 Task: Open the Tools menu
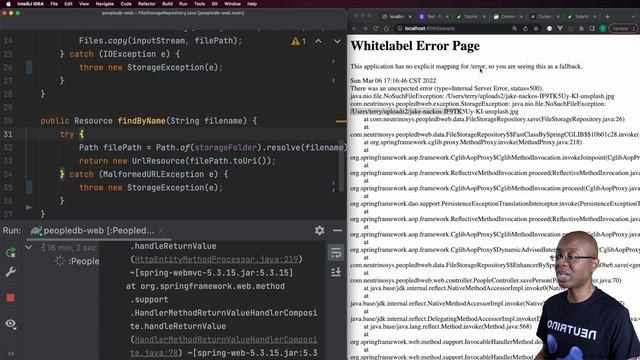[x=199, y=4]
